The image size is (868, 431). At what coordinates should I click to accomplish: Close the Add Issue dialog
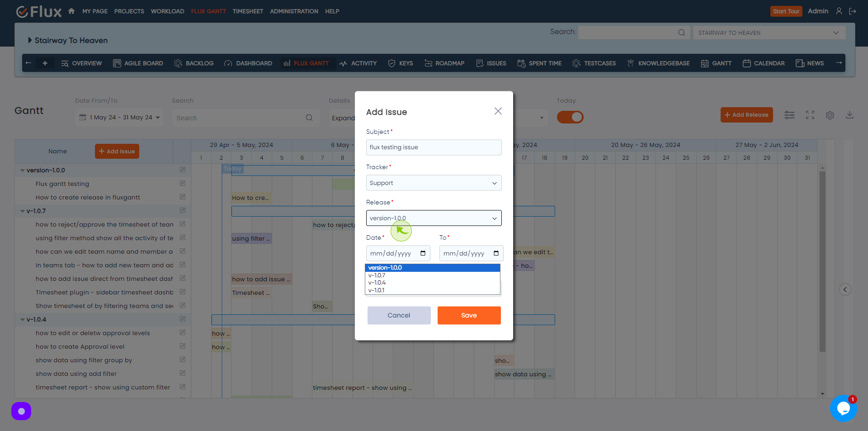pos(498,111)
